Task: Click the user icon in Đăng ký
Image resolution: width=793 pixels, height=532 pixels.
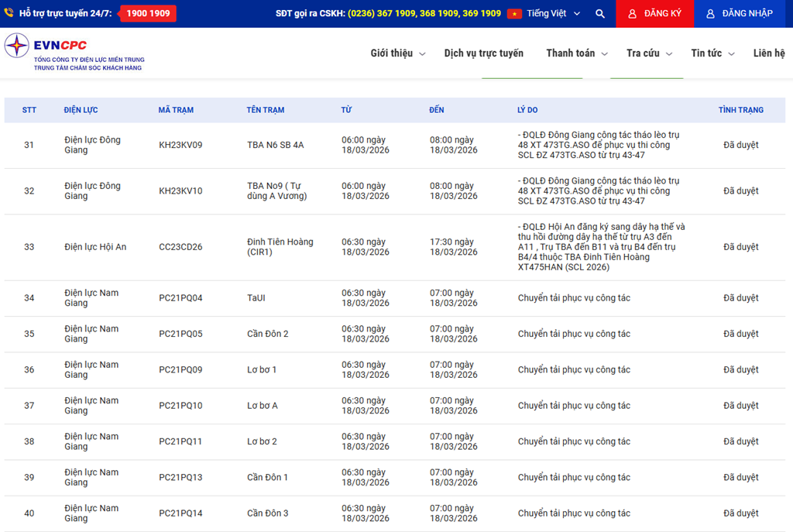Action: click(x=632, y=14)
